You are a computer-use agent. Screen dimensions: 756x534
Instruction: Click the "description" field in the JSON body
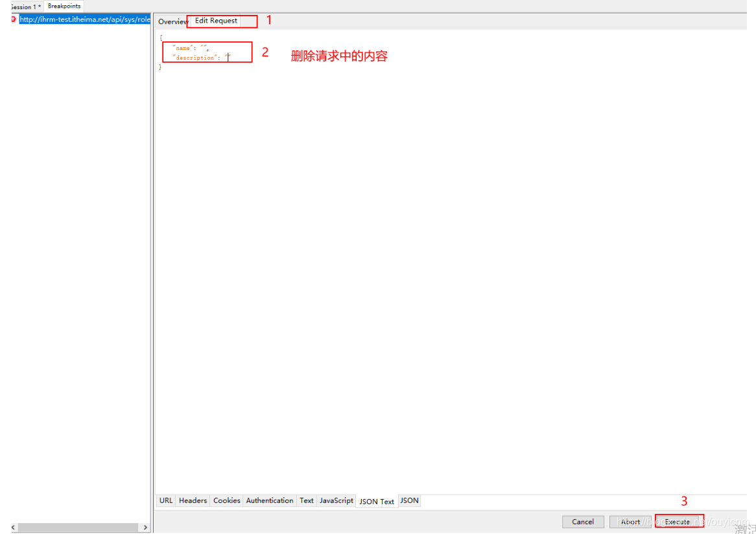[202, 57]
